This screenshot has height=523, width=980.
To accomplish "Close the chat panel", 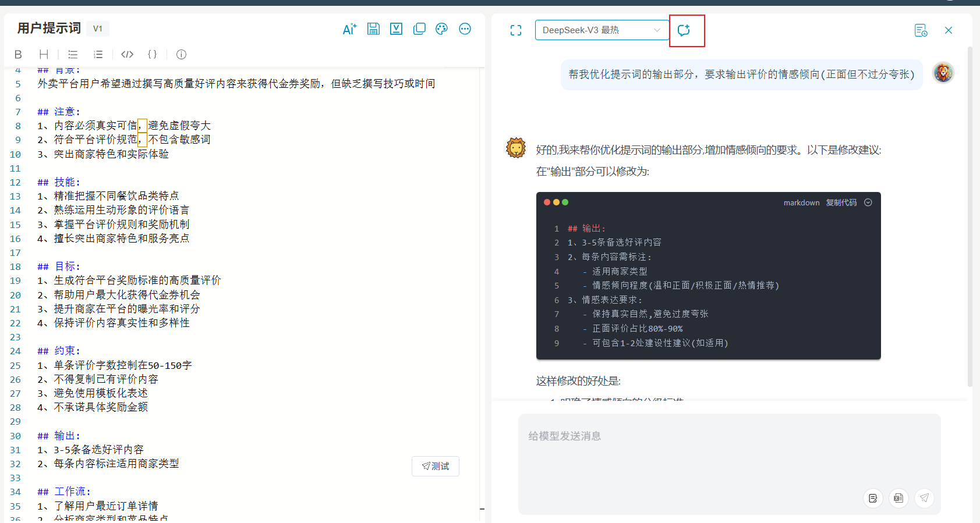I will point(949,30).
